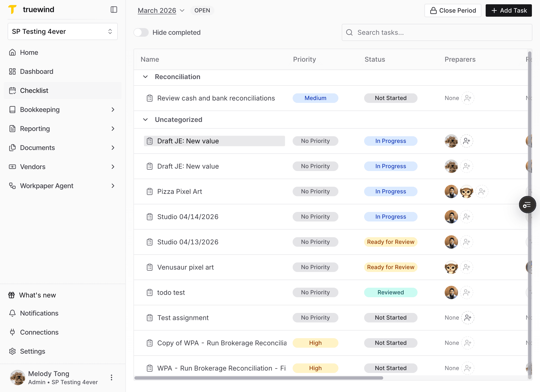The width and height of the screenshot is (540, 392).
Task: Open the floating task list widget icon
Action: point(527,205)
